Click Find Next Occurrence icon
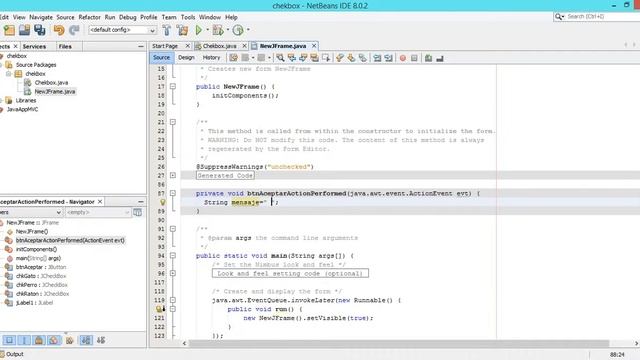The height and width of the screenshot is (360, 640). tap(303, 58)
